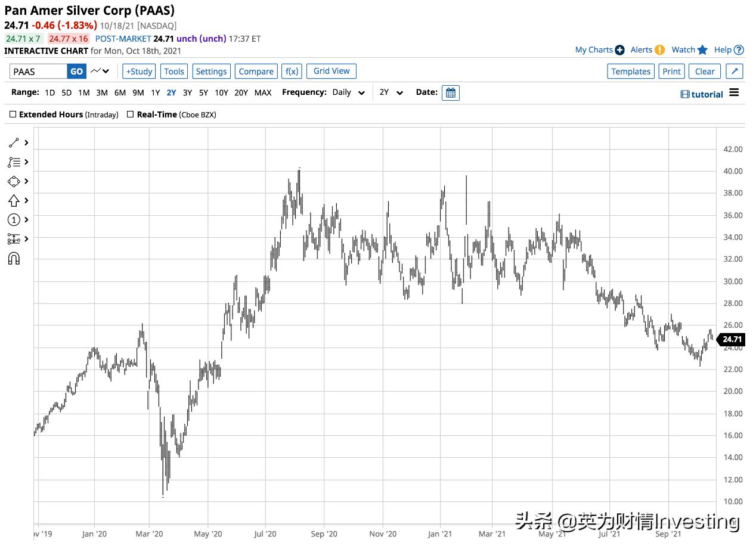Click the Watch star icon
This screenshot has height=546, width=756.
click(x=702, y=50)
